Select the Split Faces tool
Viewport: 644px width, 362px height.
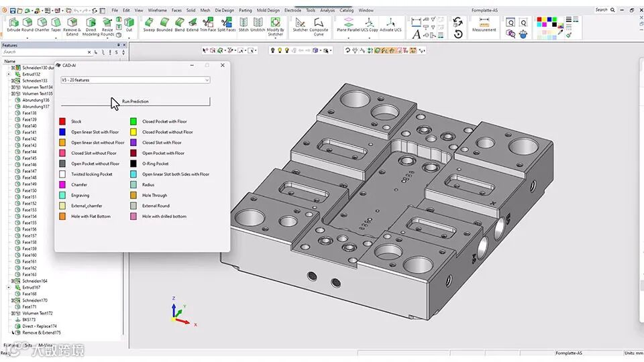(x=227, y=25)
